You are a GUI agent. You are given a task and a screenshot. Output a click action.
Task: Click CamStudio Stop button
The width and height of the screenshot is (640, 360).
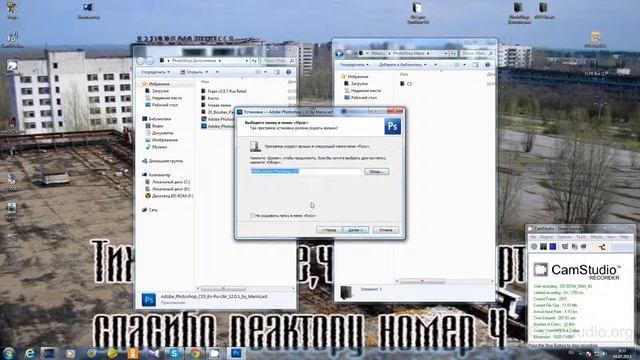point(553,247)
